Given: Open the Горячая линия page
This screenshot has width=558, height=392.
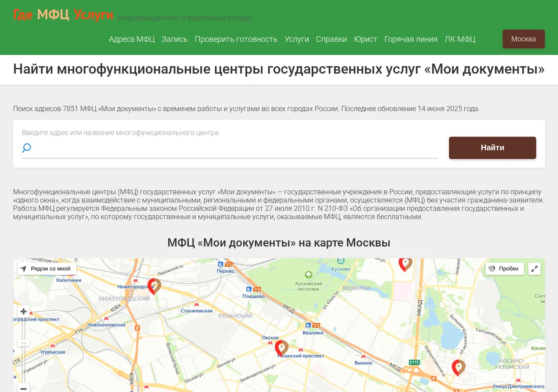Looking at the screenshot, I should coord(411,39).
